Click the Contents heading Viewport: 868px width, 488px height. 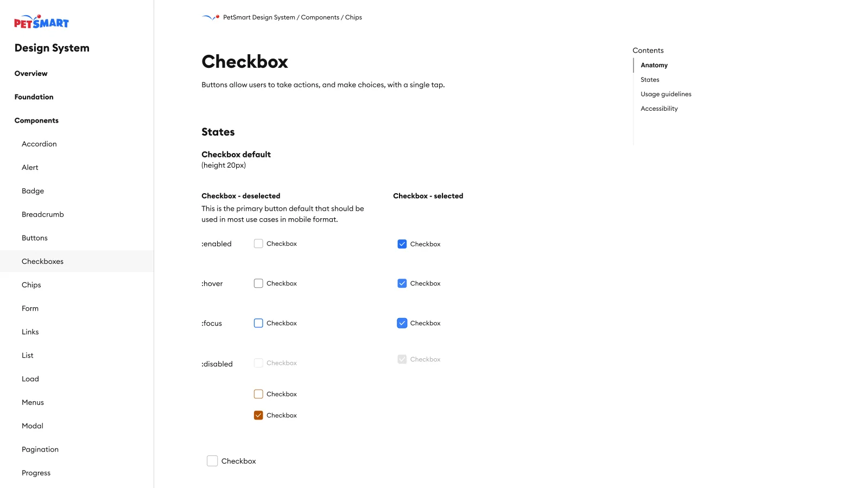pyautogui.click(x=648, y=50)
